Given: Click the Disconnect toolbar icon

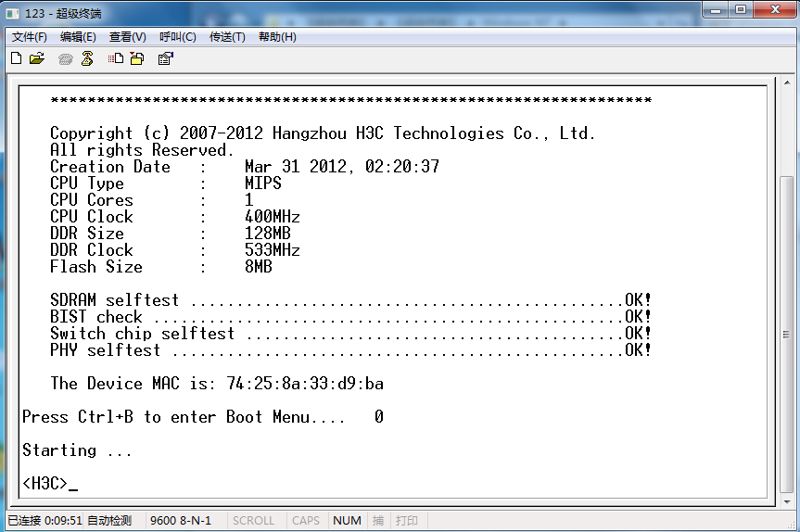Looking at the screenshot, I should click(87, 58).
